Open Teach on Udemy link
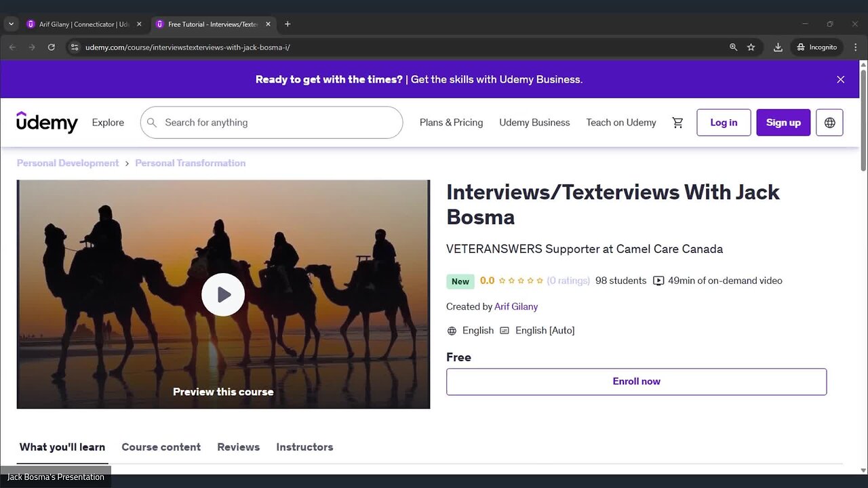This screenshot has height=488, width=868. coord(621,123)
